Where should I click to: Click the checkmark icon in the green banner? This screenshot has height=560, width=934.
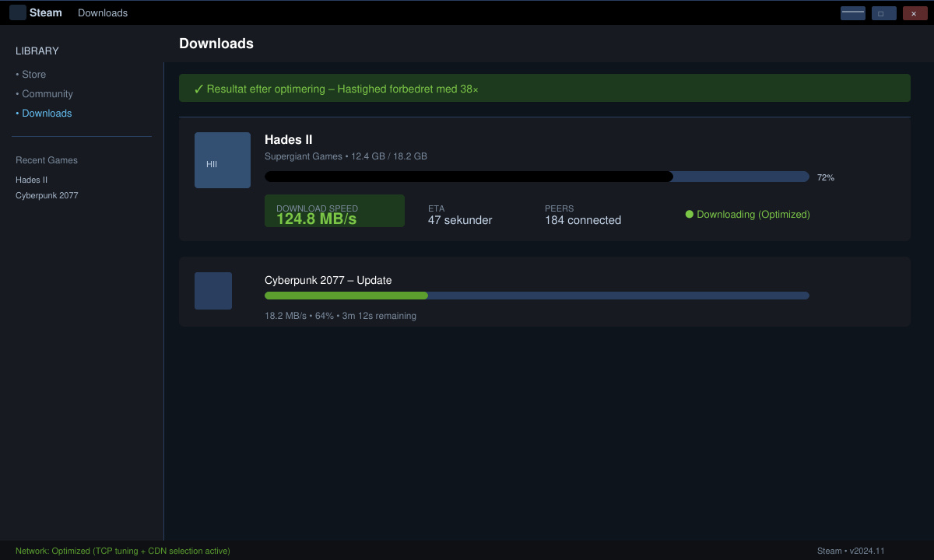tap(198, 89)
